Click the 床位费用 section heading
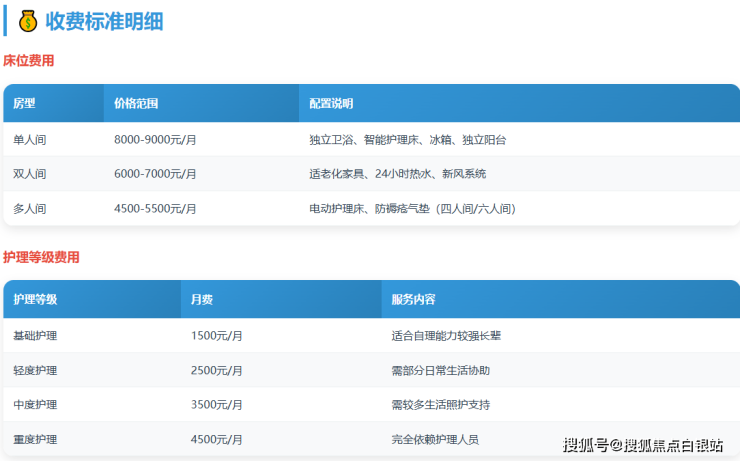740x461 pixels. pos(28,61)
